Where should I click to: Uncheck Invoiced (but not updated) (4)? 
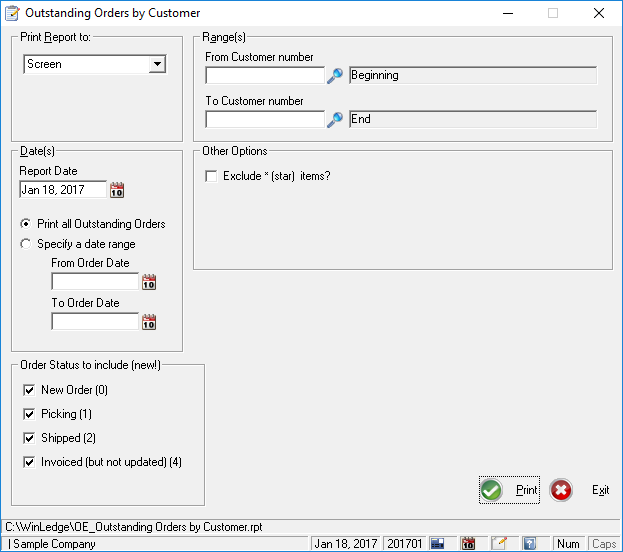(x=28, y=462)
